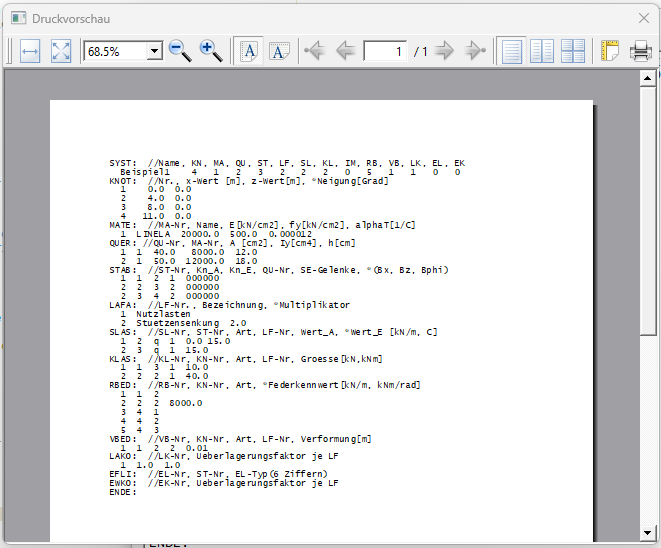Click the fit to width icon
661x548 pixels.
[30, 51]
